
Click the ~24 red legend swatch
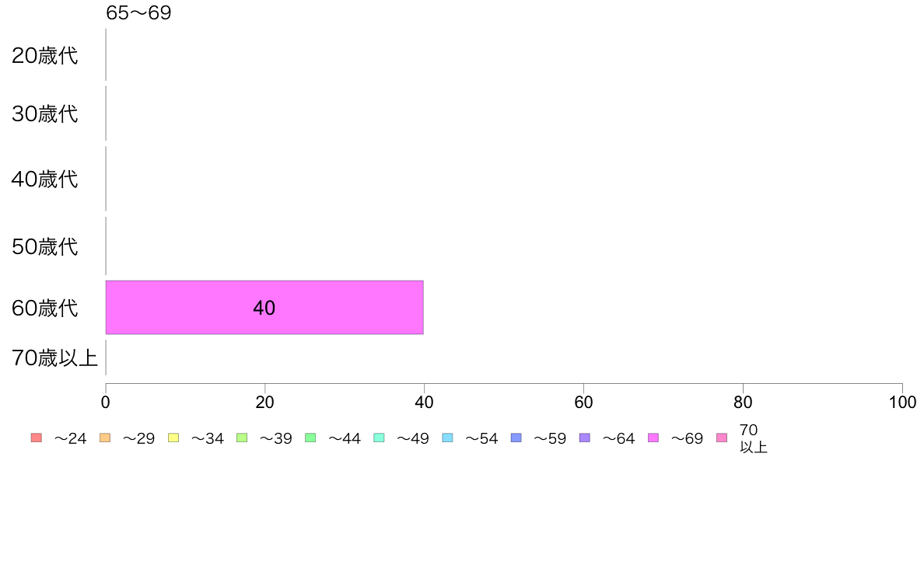click(37, 438)
